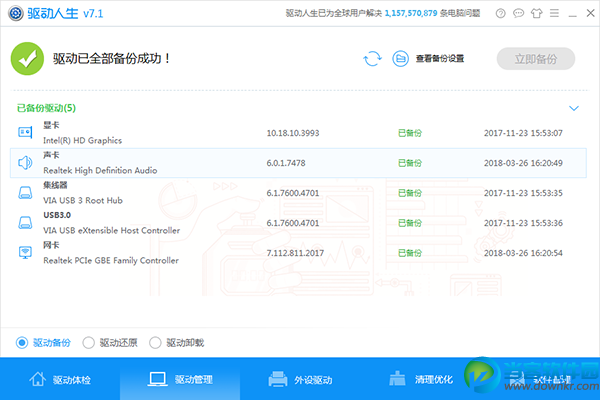Minimize the 驱动人生 window
Screen dimensions: 600x400
pos(572,14)
